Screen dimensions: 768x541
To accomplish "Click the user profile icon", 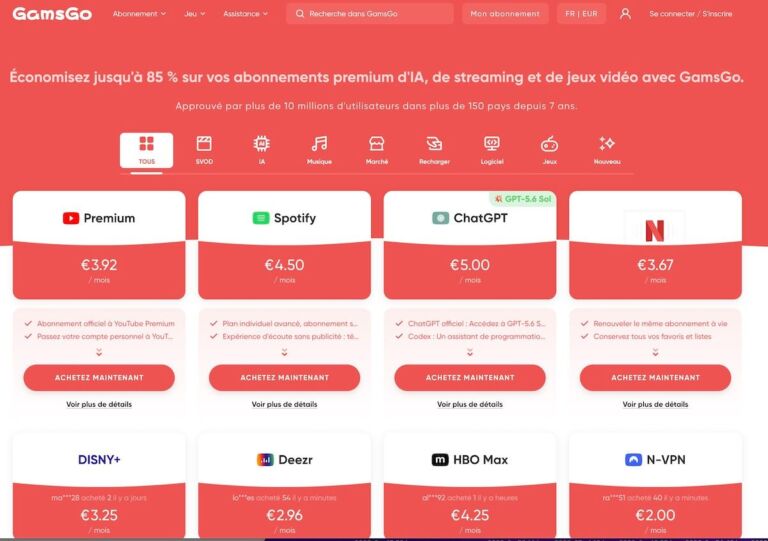I will 625,14.
